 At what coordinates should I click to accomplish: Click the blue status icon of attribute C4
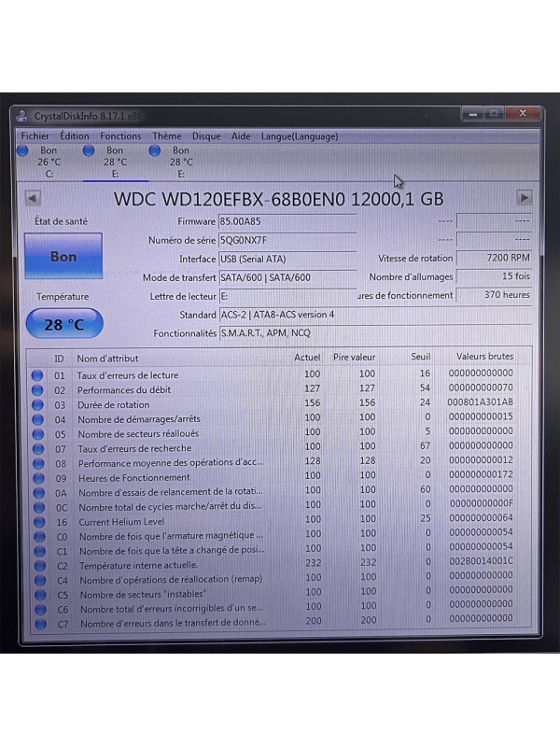click(40, 580)
